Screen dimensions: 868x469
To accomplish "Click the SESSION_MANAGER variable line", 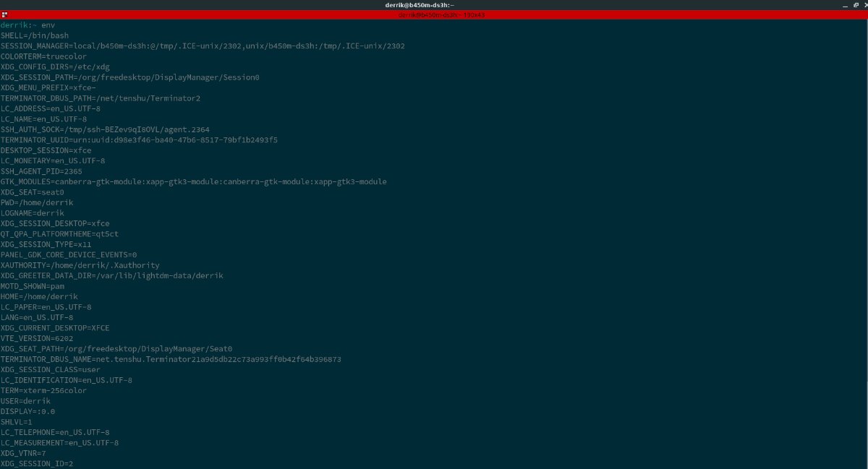I will [203, 46].
